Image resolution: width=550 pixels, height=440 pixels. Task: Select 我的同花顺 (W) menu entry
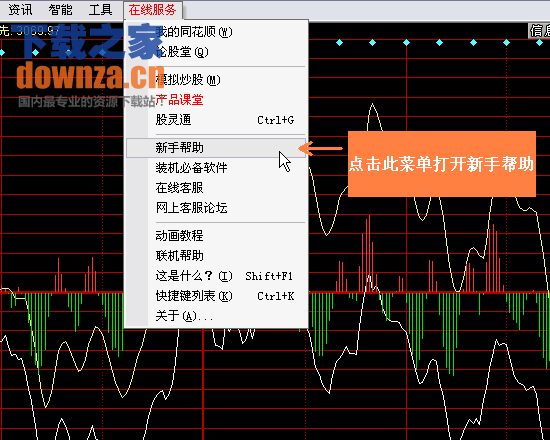[216, 32]
